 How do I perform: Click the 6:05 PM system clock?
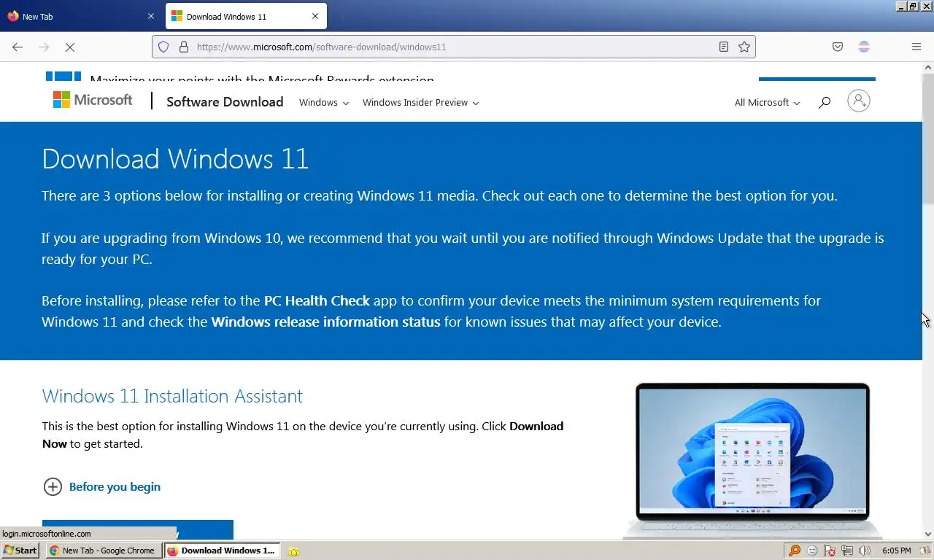point(896,551)
